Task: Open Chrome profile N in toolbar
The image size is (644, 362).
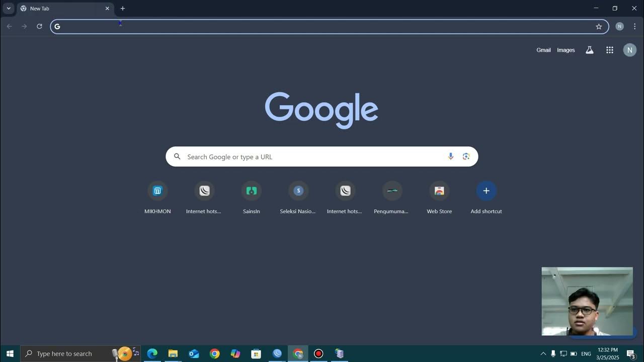Action: (620, 27)
